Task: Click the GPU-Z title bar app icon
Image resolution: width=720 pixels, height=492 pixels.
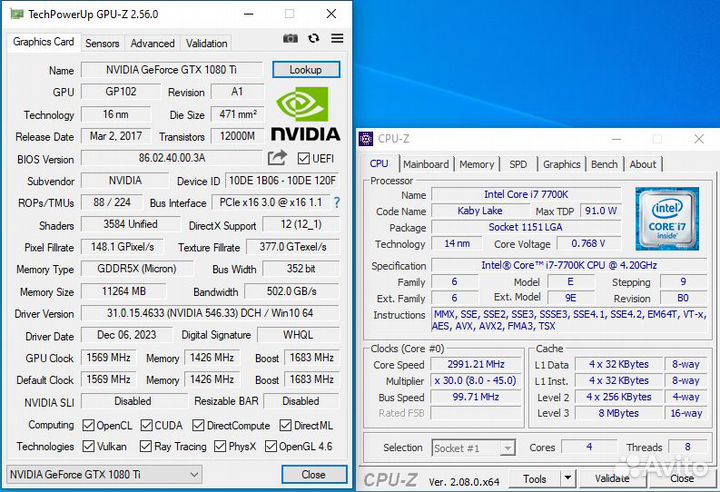Action: tap(17, 14)
